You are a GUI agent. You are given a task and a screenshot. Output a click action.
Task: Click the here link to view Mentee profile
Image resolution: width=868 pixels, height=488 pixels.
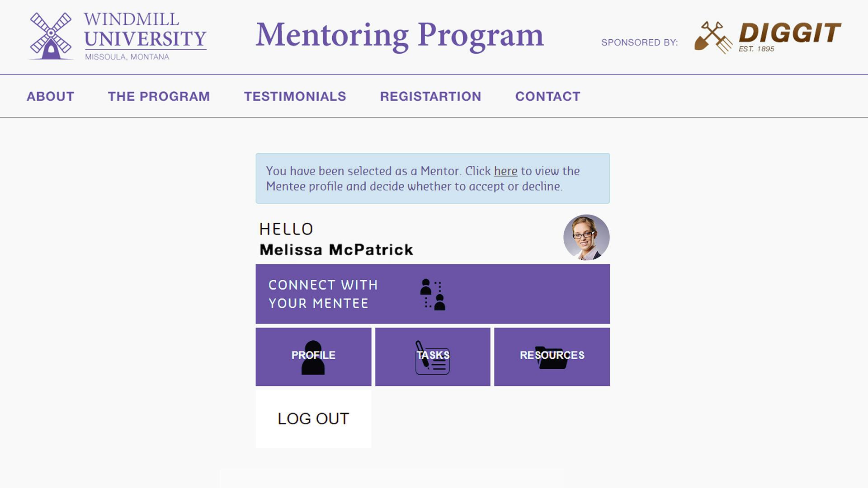(x=505, y=171)
